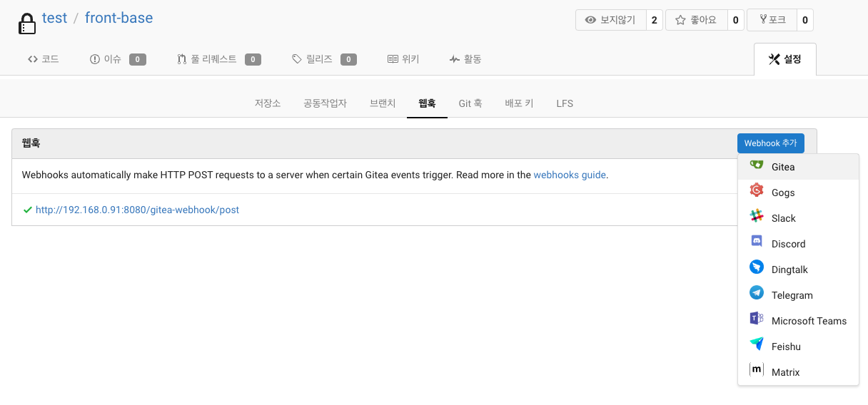Click the fork count next to 포크

tap(805, 20)
